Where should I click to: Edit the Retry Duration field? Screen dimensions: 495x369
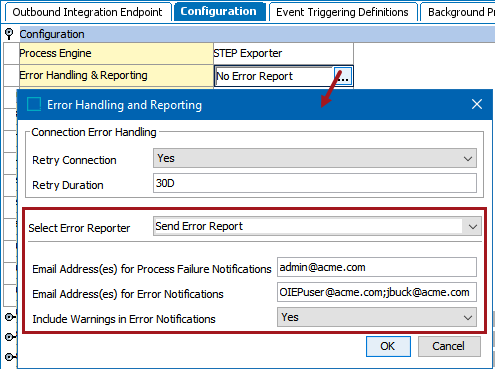pyautogui.click(x=315, y=183)
